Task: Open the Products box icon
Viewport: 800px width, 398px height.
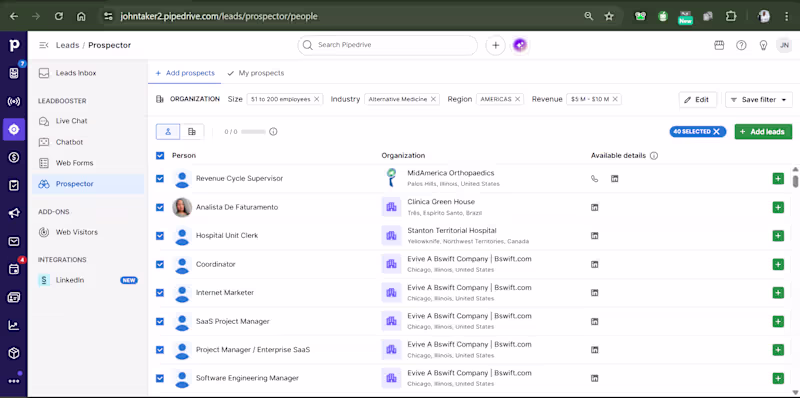Action: point(14,353)
